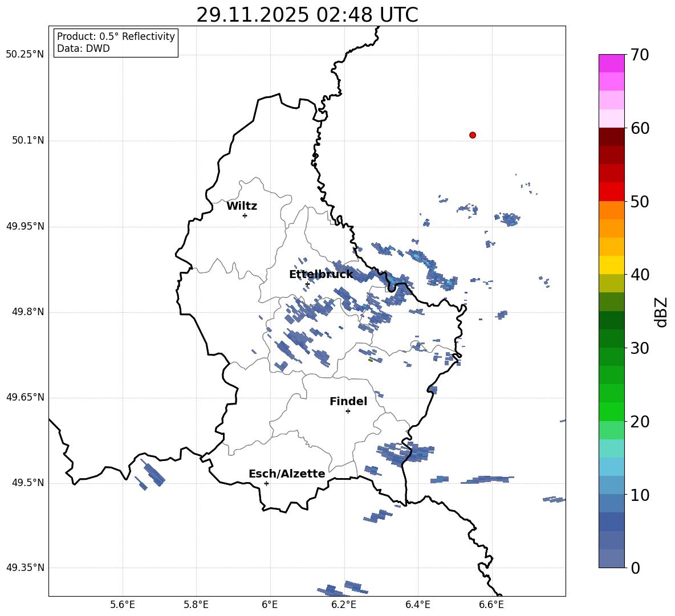Image resolution: width=675 pixels, height=616 pixels.
Task: Click the Wiltz cross marker
Action: [245, 215]
